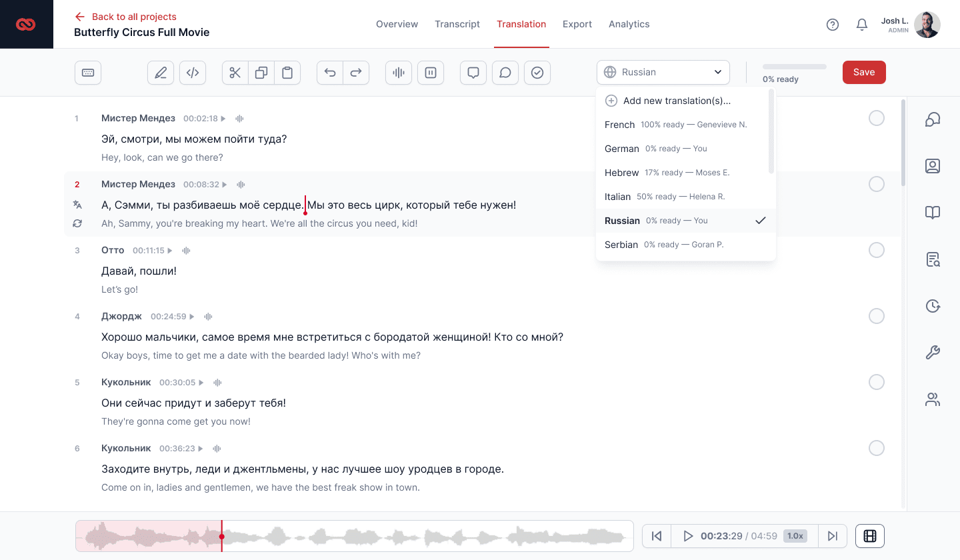Select French translation from the list
Image resolution: width=960 pixels, height=560 pixels.
coord(682,125)
